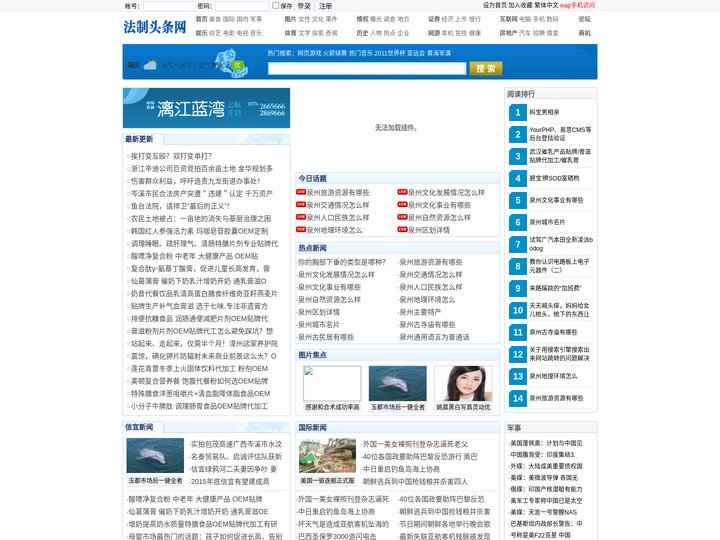Viewport: 720px width, 540px height.
Task: Open the rubble photo in 国际新闻 section
Action: pyautogui.click(x=327, y=456)
